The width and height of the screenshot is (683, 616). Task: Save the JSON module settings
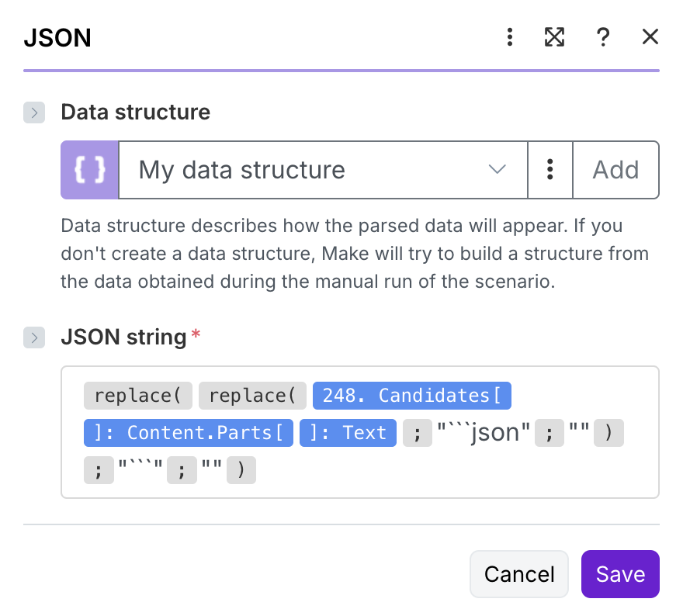click(620, 574)
